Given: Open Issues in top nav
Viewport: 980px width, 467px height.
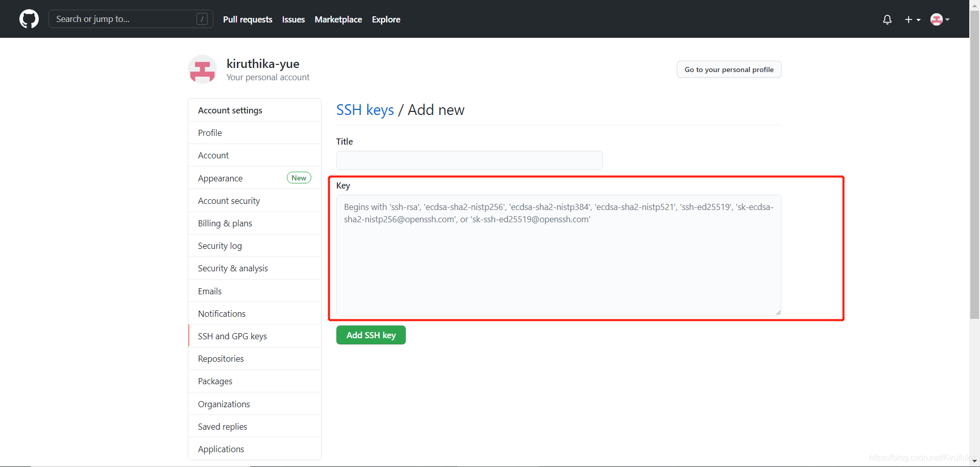Looking at the screenshot, I should tap(293, 19).
